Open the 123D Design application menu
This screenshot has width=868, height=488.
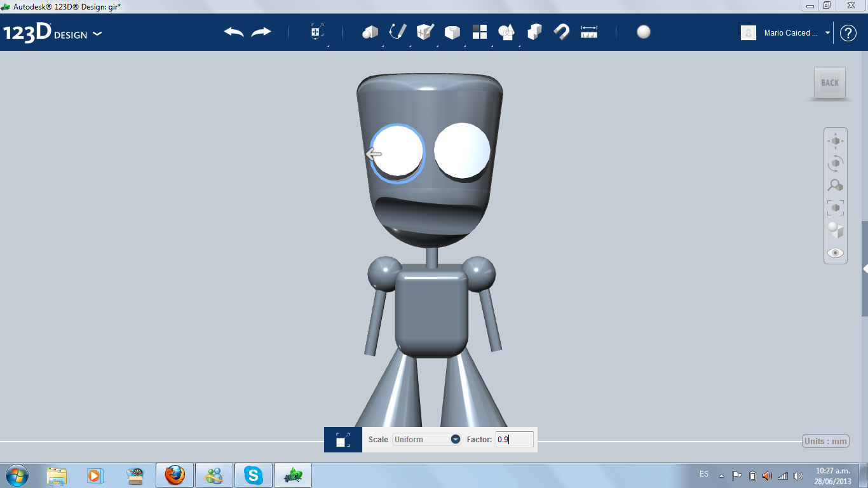(x=52, y=32)
